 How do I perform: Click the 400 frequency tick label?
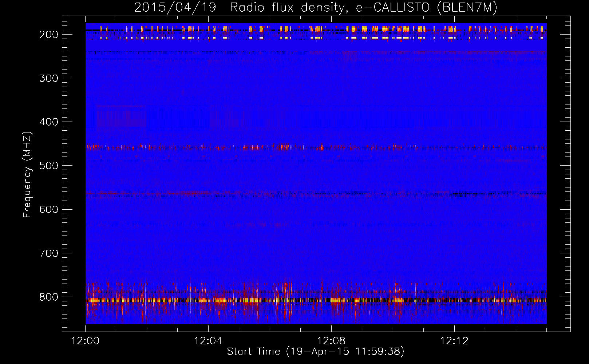(x=49, y=122)
